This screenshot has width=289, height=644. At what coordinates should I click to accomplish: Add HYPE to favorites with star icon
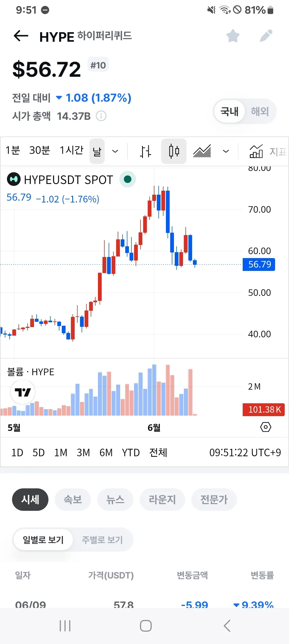tap(233, 36)
